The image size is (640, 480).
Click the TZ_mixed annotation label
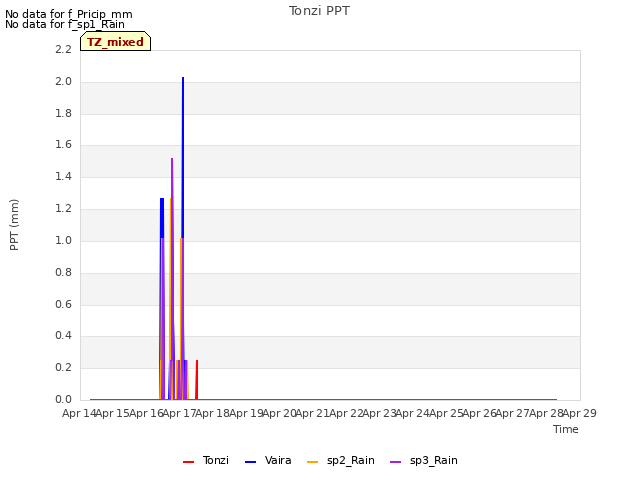click(x=116, y=42)
